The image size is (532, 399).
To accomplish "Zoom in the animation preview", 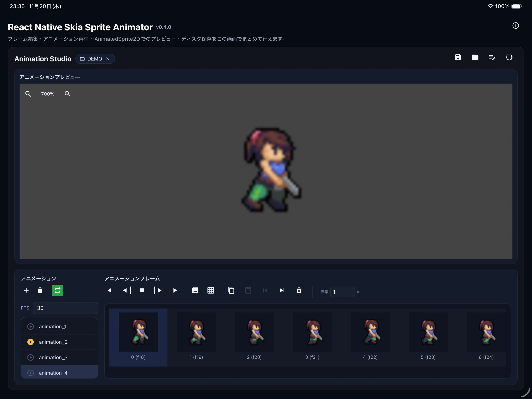I will (68, 94).
